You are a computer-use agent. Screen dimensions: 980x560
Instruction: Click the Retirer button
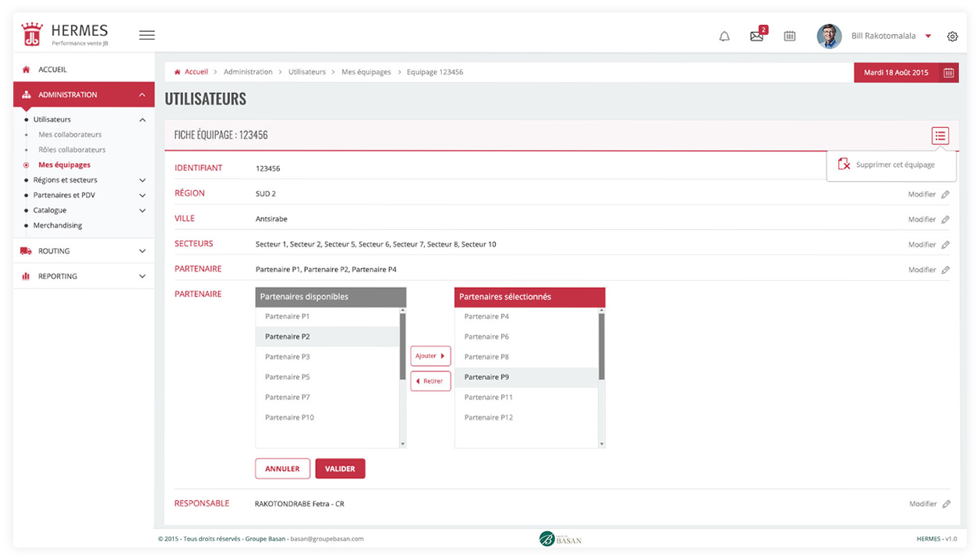coord(430,381)
